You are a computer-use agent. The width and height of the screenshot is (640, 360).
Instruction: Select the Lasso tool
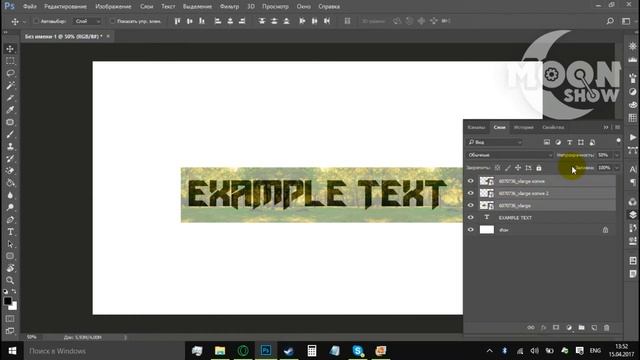click(x=10, y=73)
